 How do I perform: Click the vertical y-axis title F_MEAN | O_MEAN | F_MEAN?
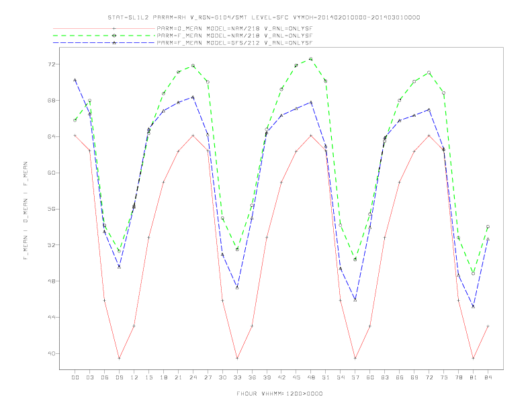26,211
